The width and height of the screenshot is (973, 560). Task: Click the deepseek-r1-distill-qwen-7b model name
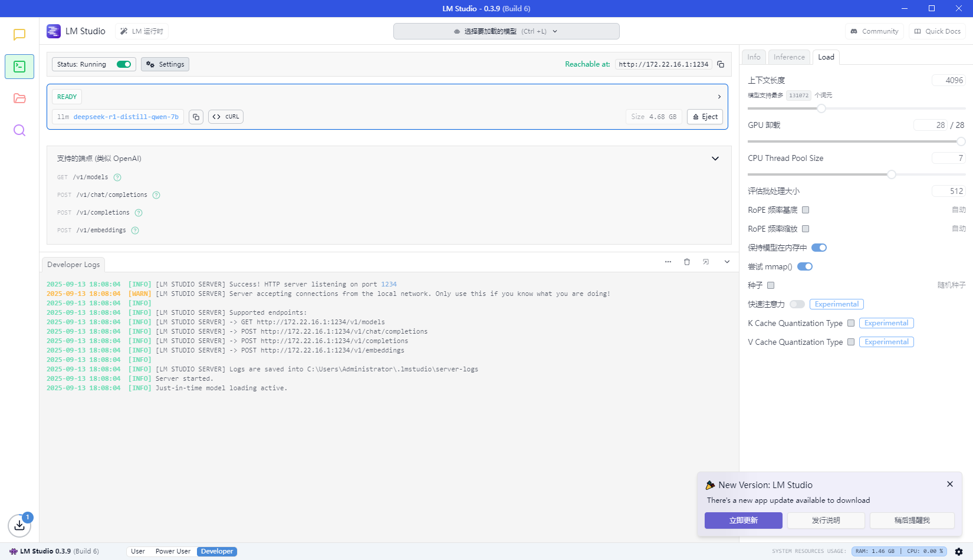pos(126,117)
